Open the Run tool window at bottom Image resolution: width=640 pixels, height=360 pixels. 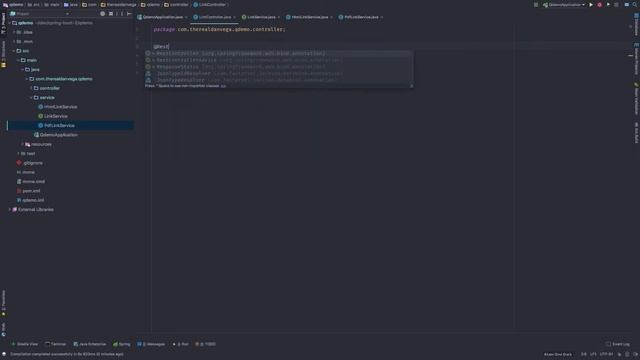(181, 344)
